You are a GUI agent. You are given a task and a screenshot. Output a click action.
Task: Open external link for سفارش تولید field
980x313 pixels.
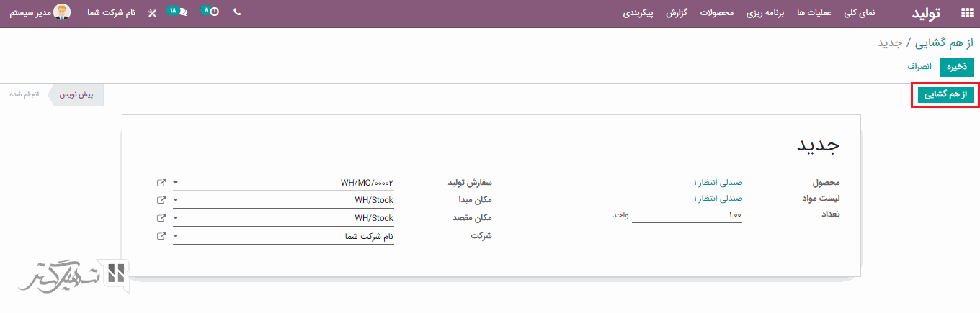161,183
